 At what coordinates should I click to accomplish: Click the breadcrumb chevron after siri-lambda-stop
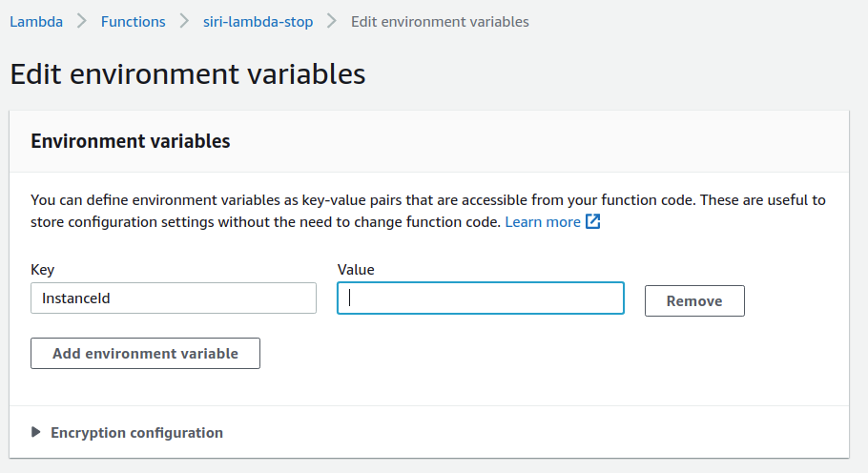(332, 21)
